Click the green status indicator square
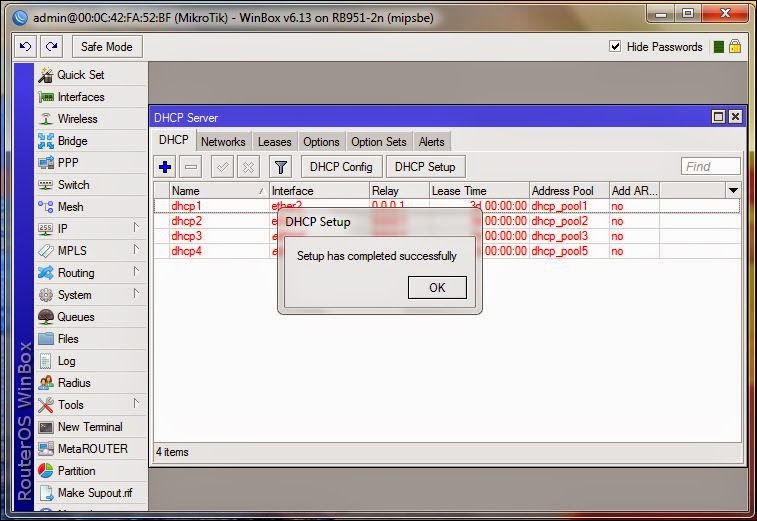Image resolution: width=757 pixels, height=521 pixels. click(718, 47)
